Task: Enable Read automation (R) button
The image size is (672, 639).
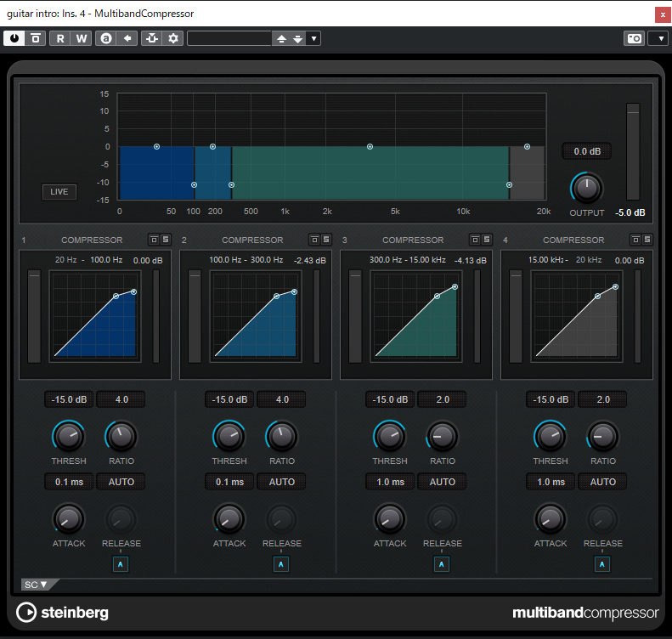Action: pyautogui.click(x=60, y=38)
